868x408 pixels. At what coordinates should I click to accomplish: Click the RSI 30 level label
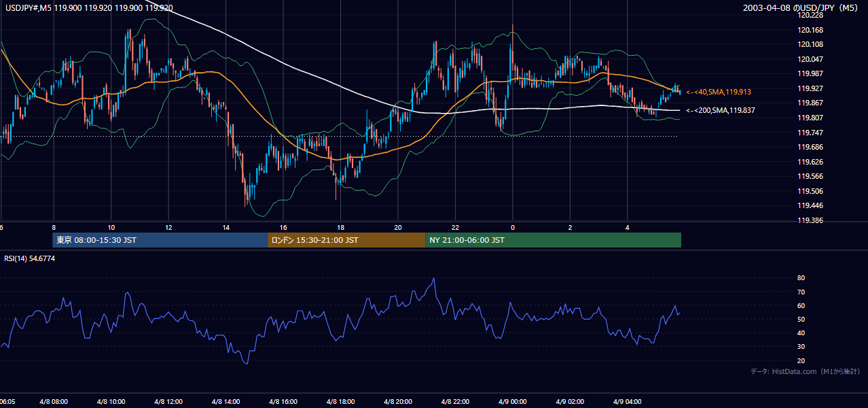[x=801, y=347]
